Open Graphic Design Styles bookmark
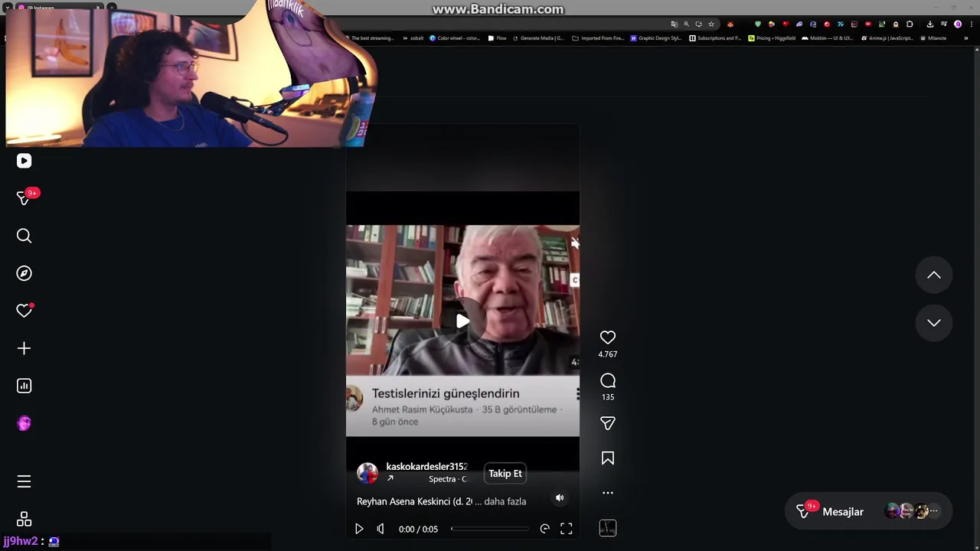This screenshot has width=980, height=551. point(656,38)
